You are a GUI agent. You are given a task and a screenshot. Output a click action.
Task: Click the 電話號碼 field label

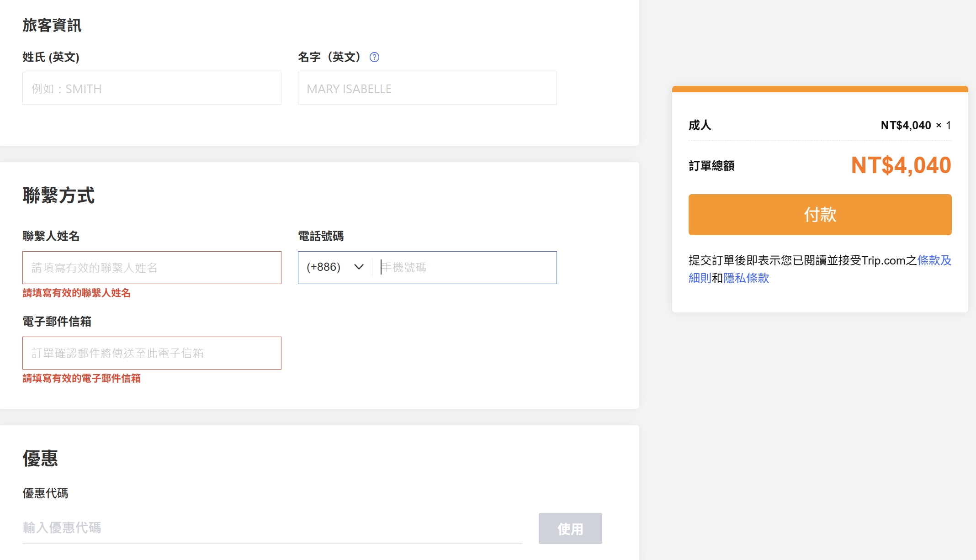(x=321, y=236)
